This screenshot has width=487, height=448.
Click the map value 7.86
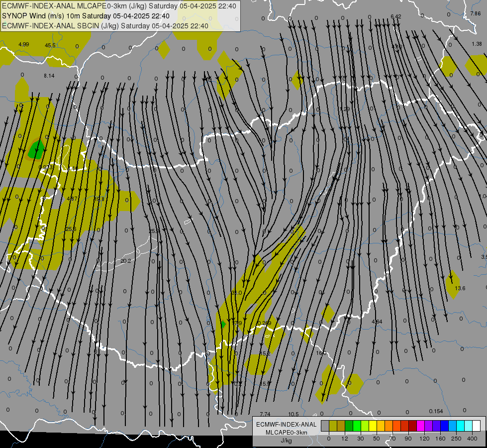476,13
